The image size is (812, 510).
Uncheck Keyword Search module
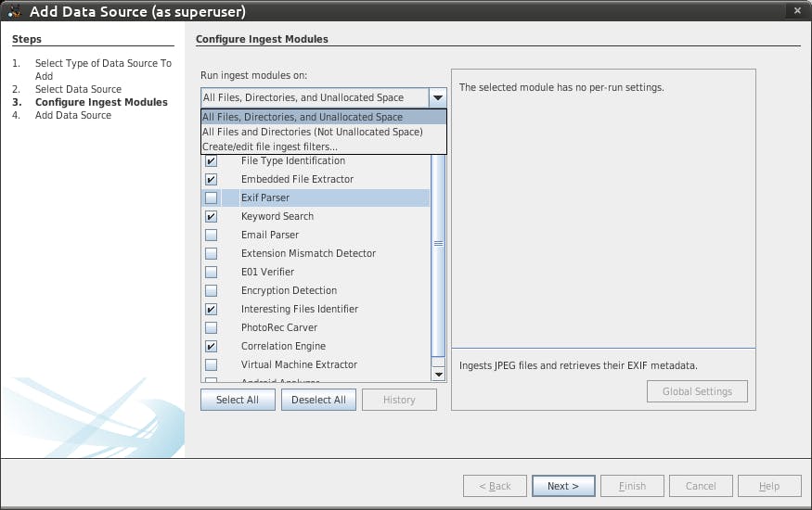tap(211, 217)
